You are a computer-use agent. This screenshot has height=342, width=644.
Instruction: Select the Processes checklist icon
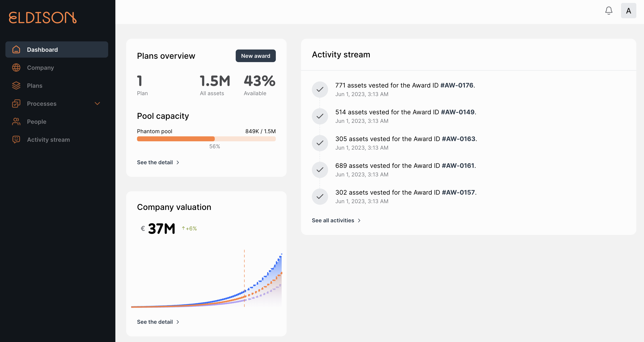pyautogui.click(x=16, y=103)
